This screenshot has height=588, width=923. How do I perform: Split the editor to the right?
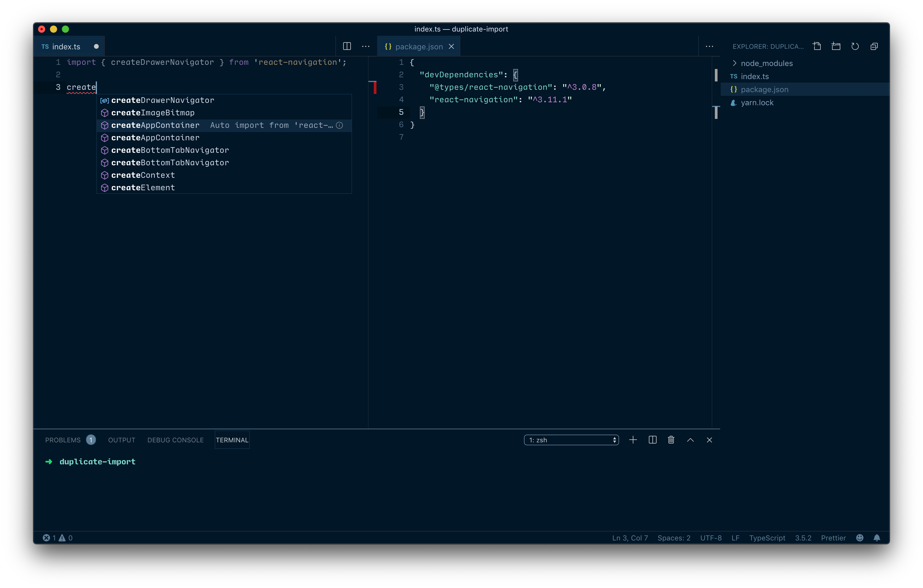347,46
